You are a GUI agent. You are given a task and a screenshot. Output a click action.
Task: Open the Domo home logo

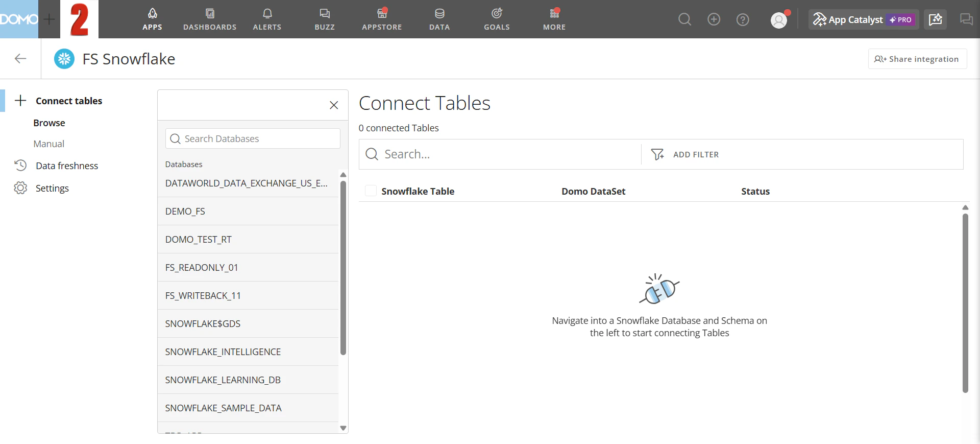click(19, 19)
